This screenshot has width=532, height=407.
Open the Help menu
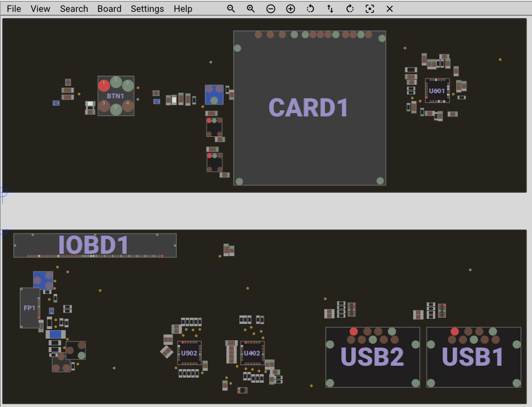tap(183, 9)
